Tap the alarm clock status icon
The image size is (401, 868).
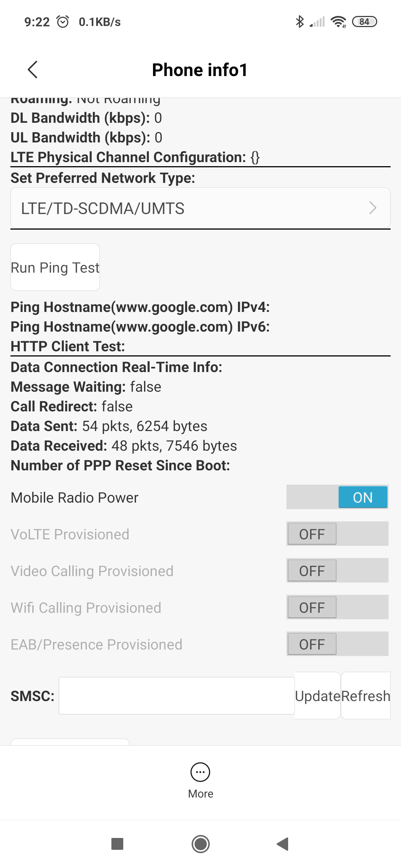[63, 22]
